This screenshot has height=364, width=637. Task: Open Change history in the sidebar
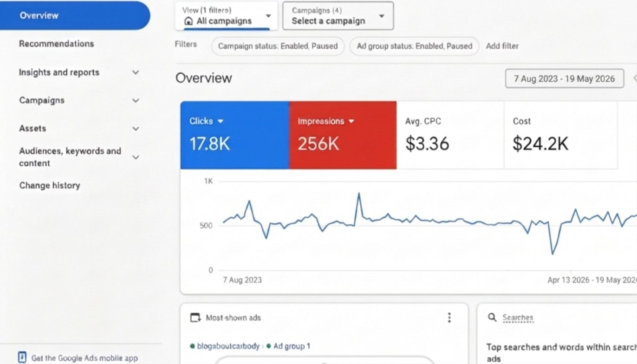click(x=50, y=185)
